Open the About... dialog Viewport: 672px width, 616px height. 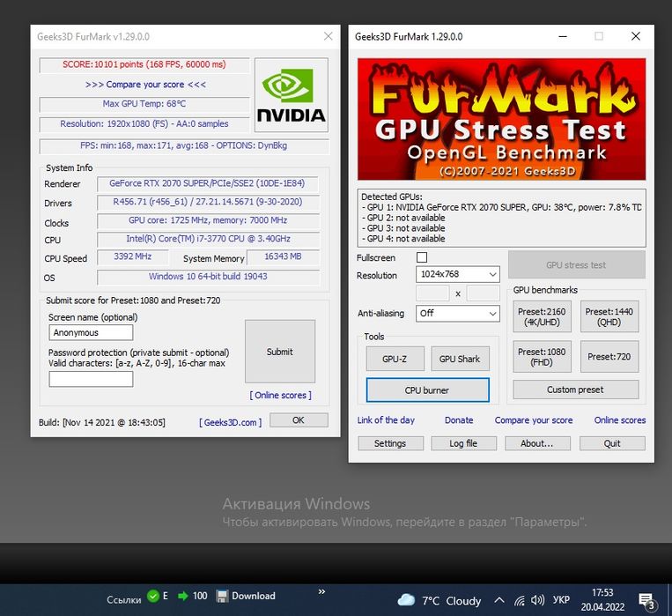click(537, 443)
